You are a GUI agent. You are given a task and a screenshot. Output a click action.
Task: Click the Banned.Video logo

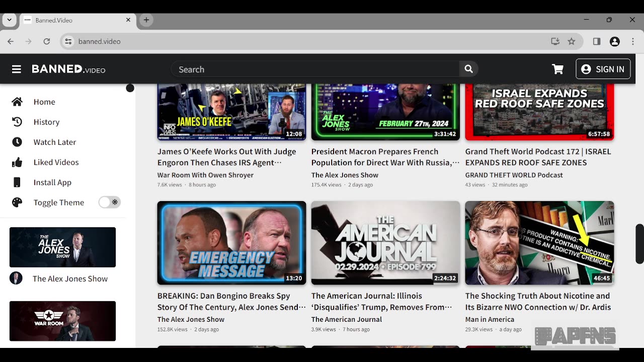pyautogui.click(x=68, y=69)
